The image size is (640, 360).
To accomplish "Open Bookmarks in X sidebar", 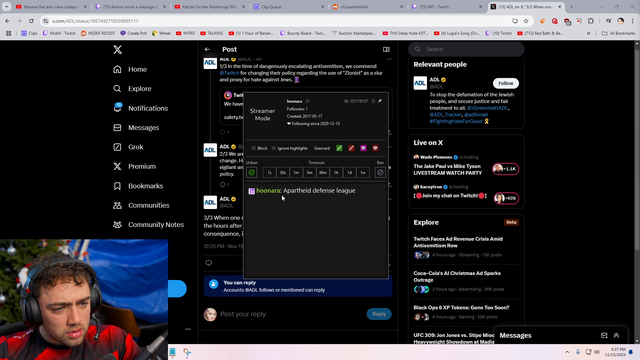I will (138, 186).
